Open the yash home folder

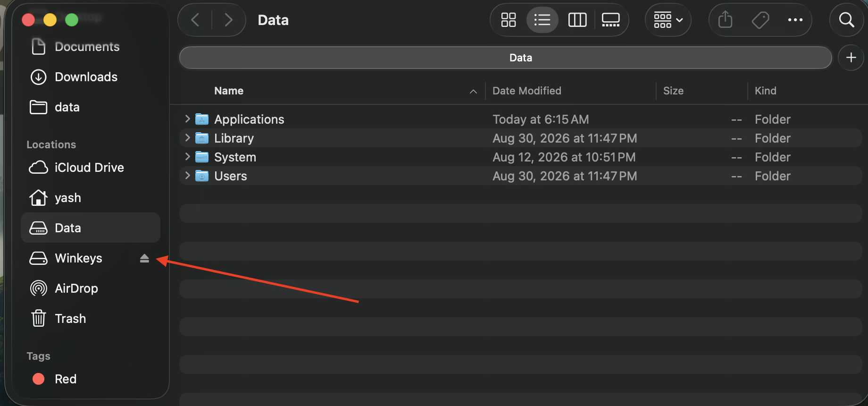click(90, 198)
